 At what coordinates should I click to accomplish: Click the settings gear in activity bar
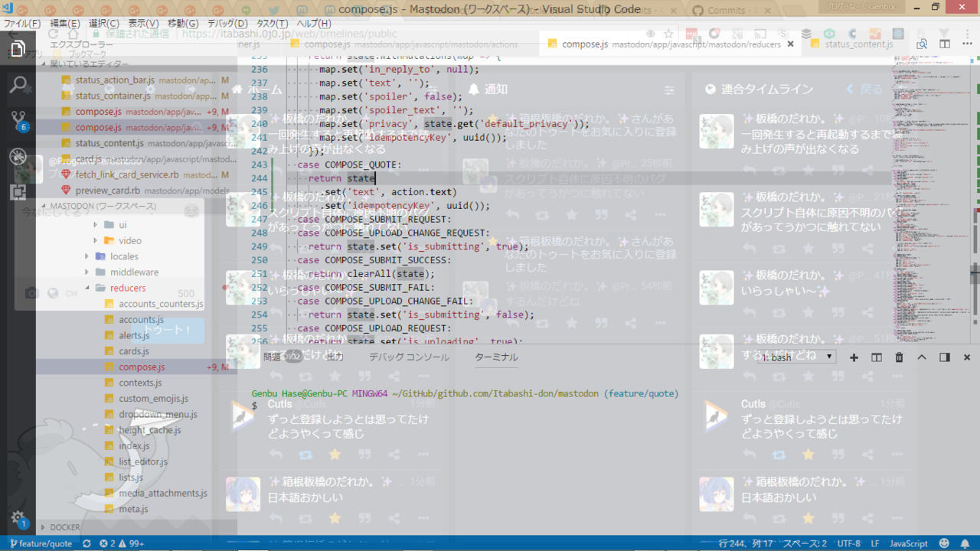(x=18, y=517)
